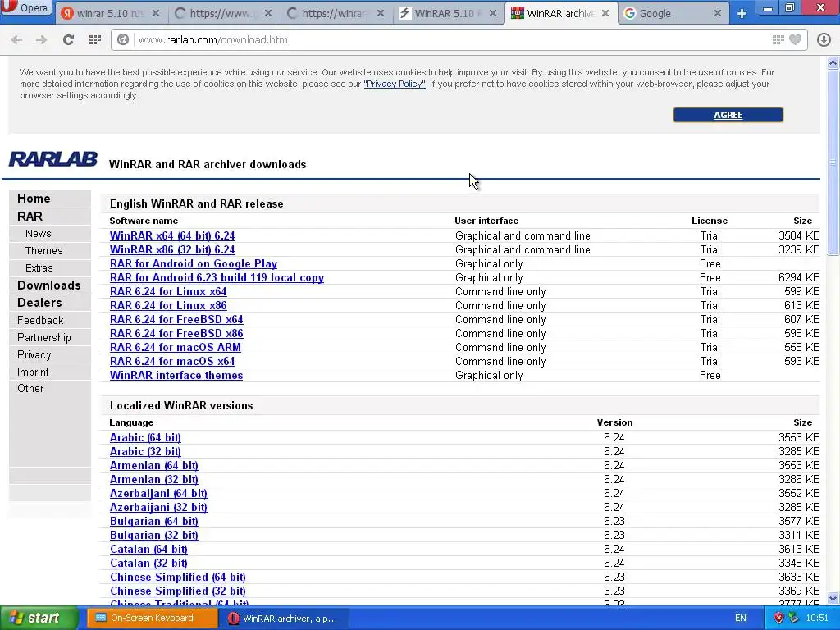Click EN language indicator in tray

point(741,619)
